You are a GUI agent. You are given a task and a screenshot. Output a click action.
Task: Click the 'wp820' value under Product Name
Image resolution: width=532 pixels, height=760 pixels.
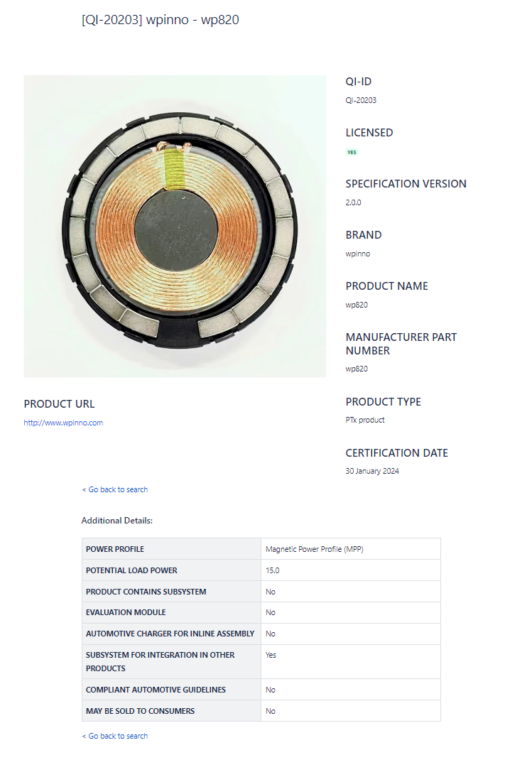click(x=357, y=305)
